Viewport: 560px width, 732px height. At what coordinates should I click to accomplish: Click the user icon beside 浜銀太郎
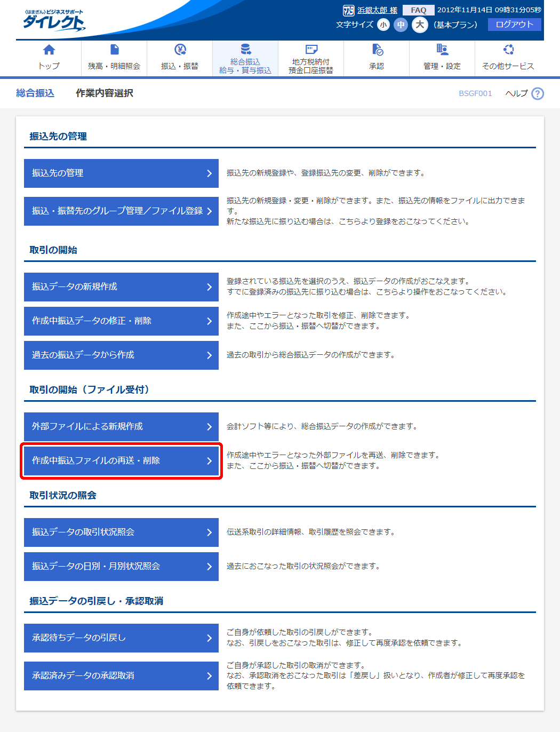(x=348, y=10)
